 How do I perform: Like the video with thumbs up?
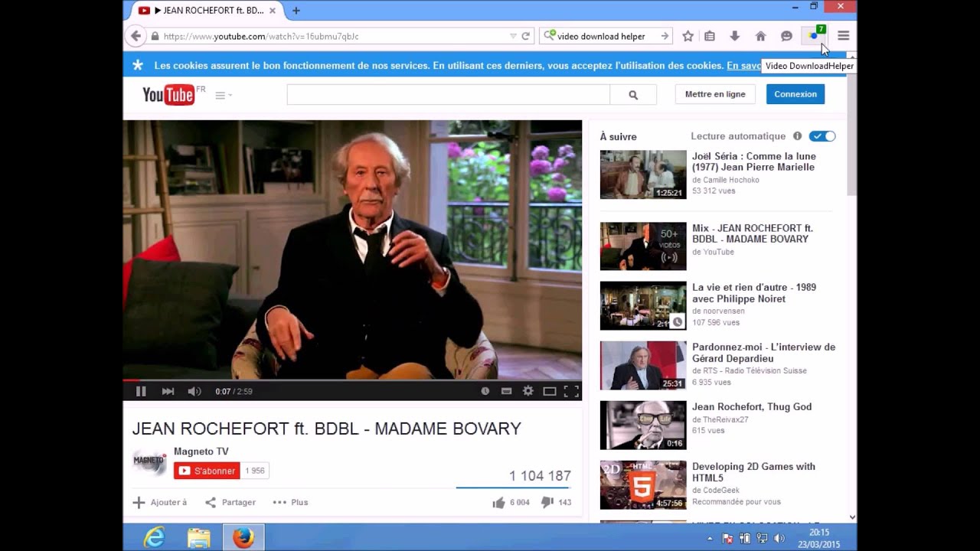pyautogui.click(x=499, y=503)
